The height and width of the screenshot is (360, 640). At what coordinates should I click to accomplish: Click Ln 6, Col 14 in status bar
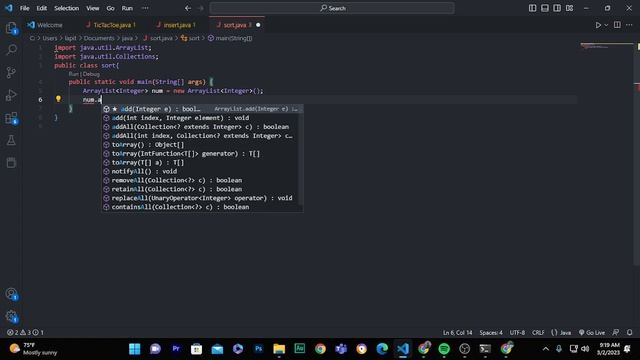pos(458,333)
